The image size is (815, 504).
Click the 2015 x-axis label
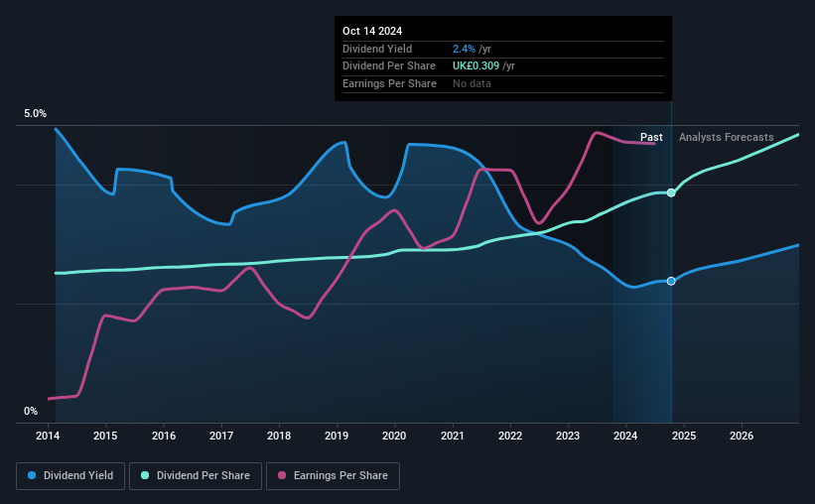[105, 436]
